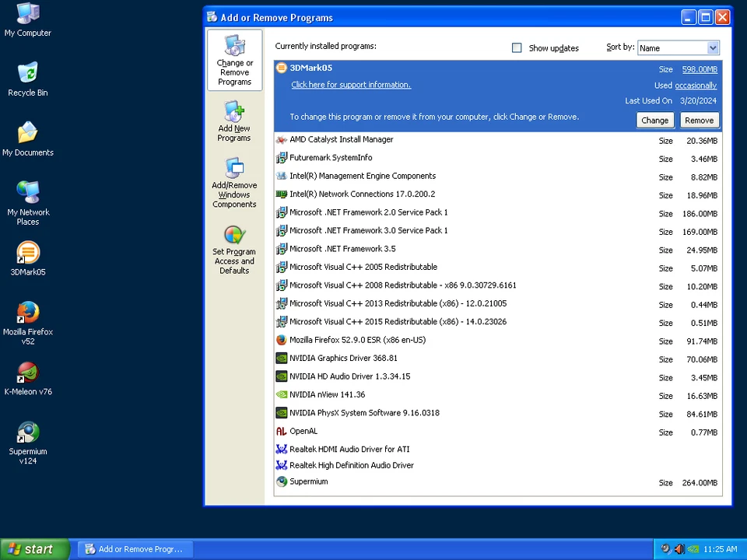Screen dimensions: 747x560
Task: Open the NVIDIA settings tray icon
Action: coord(693,549)
